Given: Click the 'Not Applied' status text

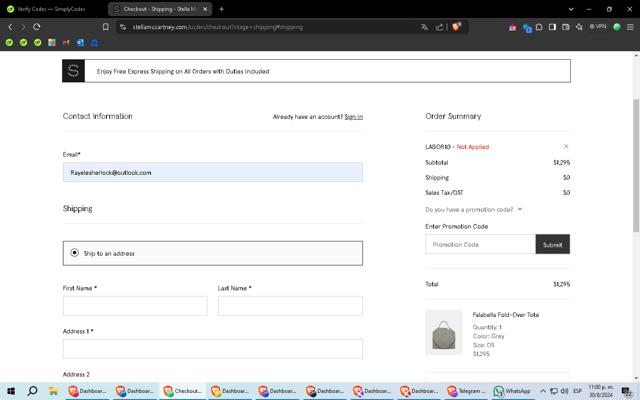Looking at the screenshot, I should pos(473,147).
